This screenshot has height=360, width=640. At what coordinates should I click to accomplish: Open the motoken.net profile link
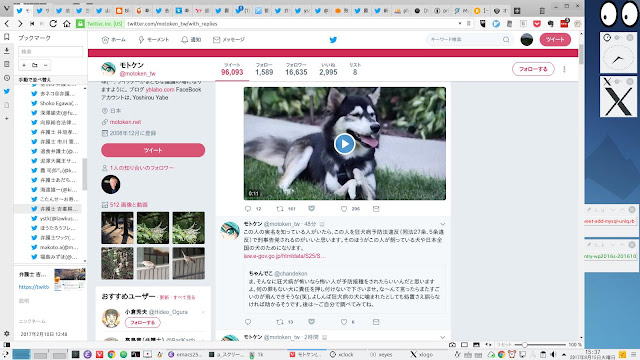pyautogui.click(x=125, y=122)
